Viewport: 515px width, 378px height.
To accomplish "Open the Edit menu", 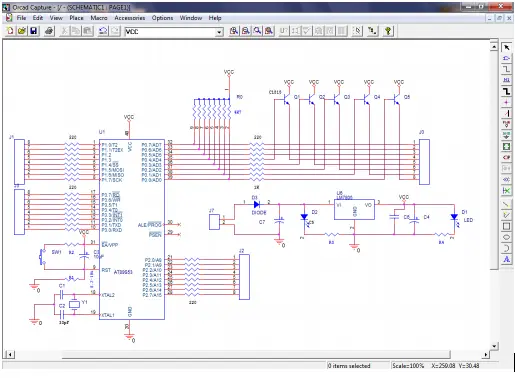I will pos(38,18).
